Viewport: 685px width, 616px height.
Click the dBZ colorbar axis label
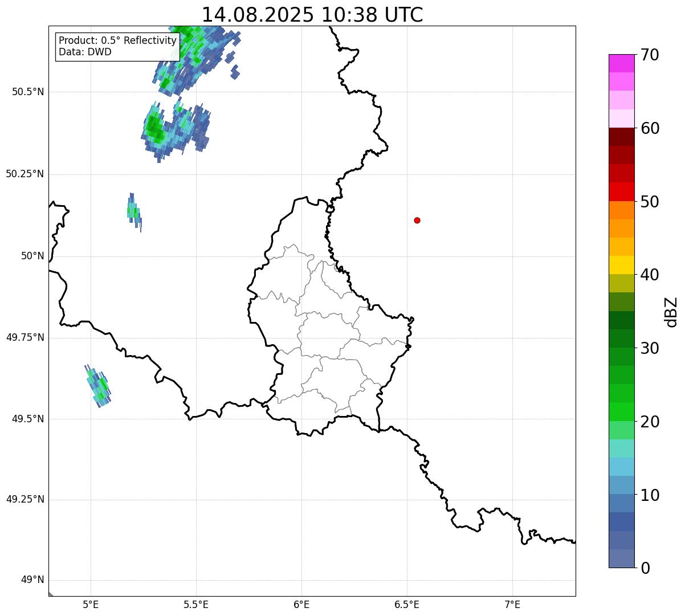[x=671, y=312]
